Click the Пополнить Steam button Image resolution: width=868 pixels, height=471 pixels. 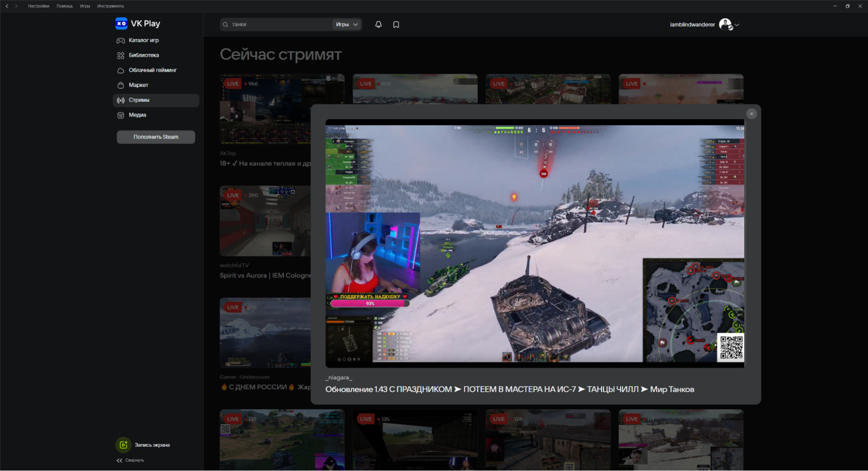(x=156, y=137)
